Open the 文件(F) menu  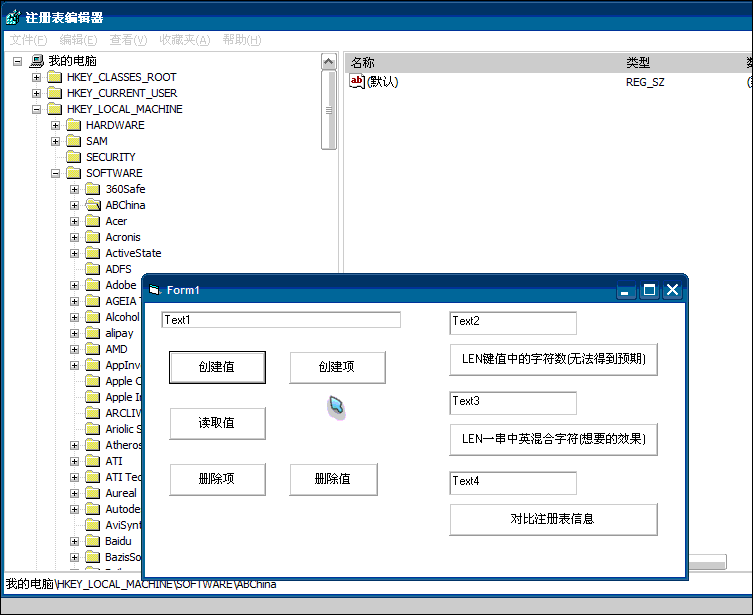point(28,40)
